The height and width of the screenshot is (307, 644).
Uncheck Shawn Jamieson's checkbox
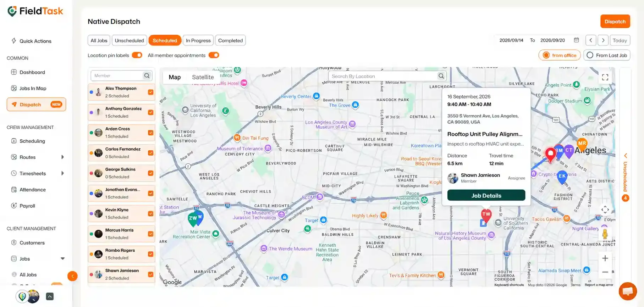151,274
